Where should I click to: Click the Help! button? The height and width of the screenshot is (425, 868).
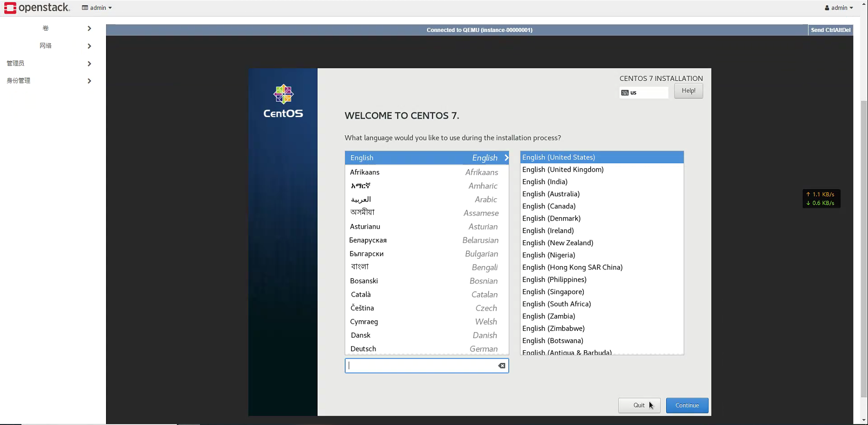tap(688, 91)
